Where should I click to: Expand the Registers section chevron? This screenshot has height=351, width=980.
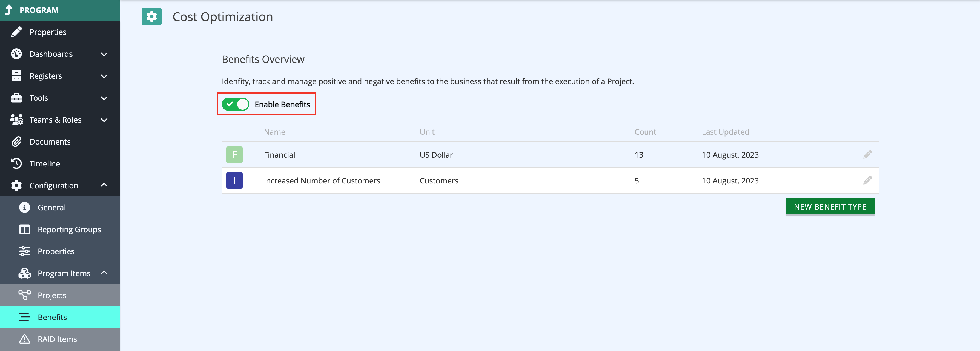pyautogui.click(x=104, y=76)
